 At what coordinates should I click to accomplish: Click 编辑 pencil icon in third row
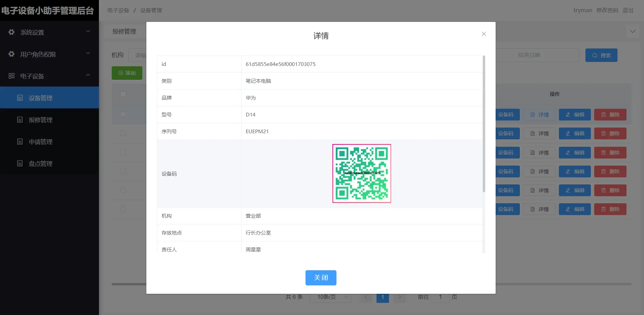pyautogui.click(x=568, y=152)
